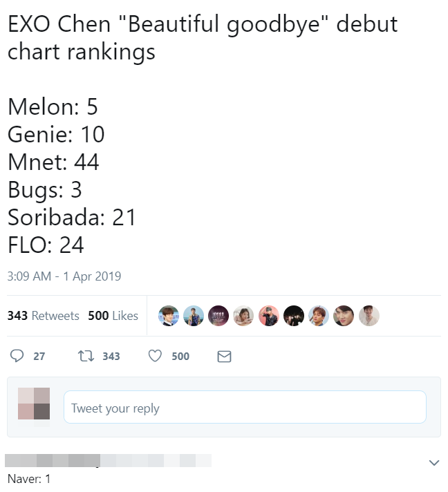Click your profile picture beside reply box

[x=34, y=404]
